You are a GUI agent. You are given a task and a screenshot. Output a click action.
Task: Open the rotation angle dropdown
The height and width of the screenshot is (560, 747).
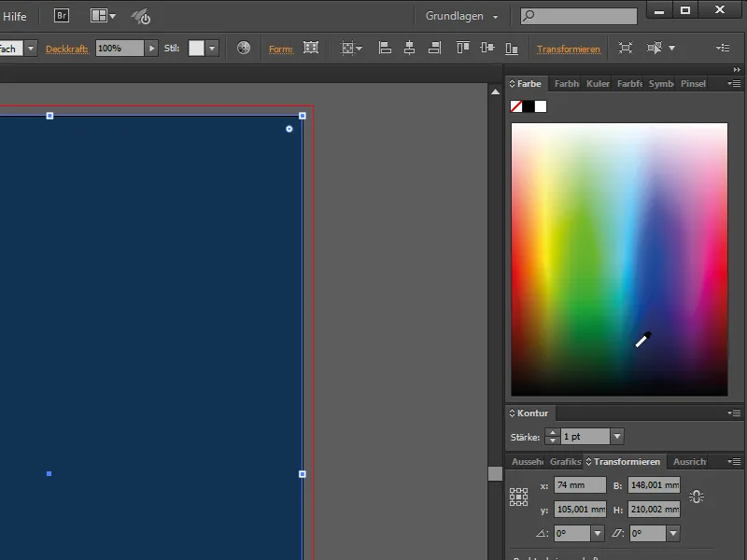tap(598, 533)
